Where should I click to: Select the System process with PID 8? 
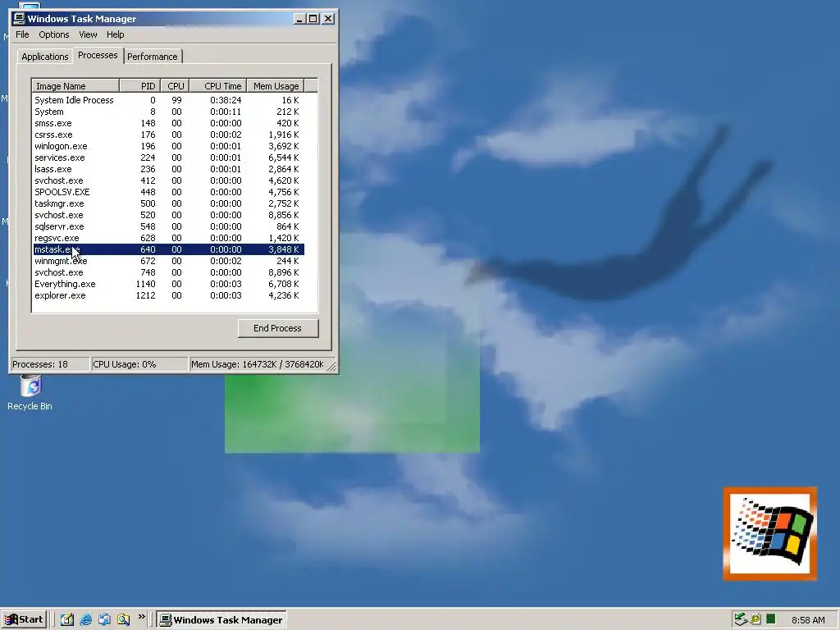coord(168,112)
